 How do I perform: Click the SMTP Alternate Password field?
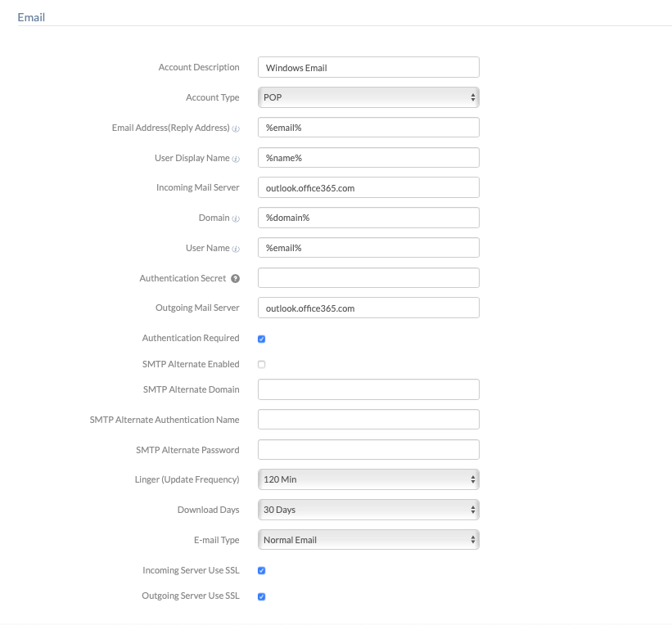click(368, 450)
